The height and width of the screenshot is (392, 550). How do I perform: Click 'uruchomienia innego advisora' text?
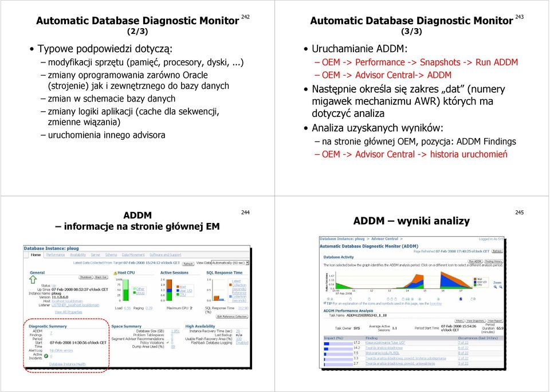click(x=107, y=135)
